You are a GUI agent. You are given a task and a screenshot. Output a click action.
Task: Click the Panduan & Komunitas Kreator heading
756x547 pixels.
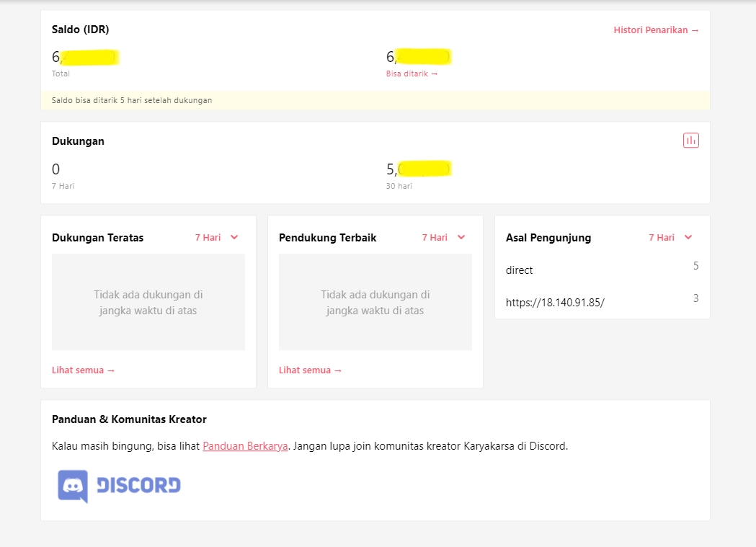(x=129, y=419)
